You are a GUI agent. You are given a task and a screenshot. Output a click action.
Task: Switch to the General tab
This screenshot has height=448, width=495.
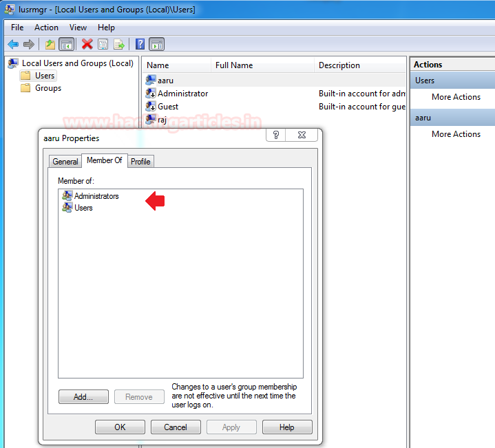pos(65,162)
